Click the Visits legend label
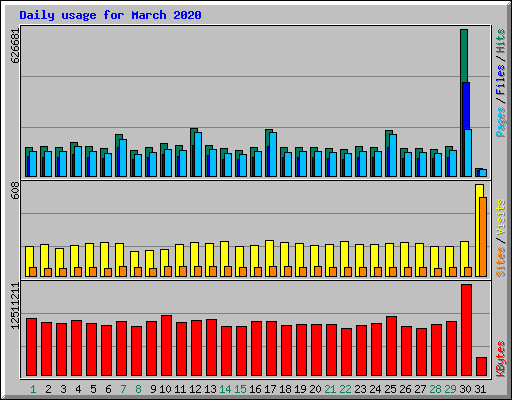This screenshot has height=400, width=512. click(x=501, y=217)
